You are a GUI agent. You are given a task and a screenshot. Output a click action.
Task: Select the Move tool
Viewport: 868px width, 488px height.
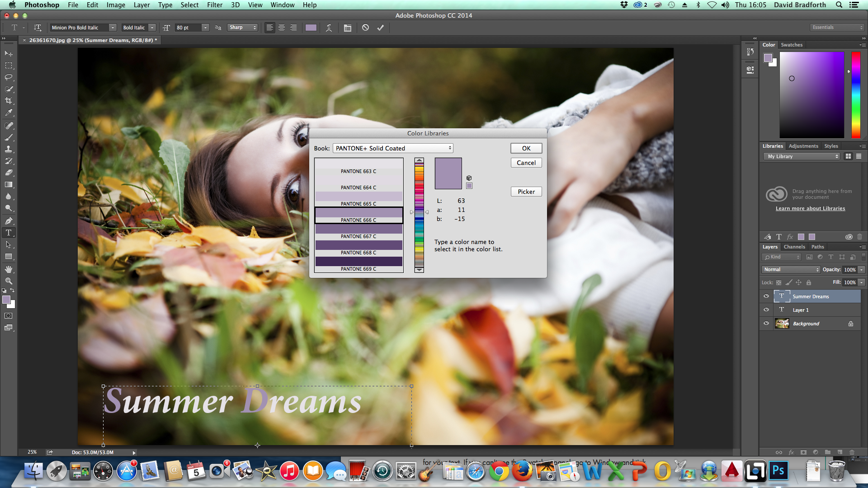point(9,53)
